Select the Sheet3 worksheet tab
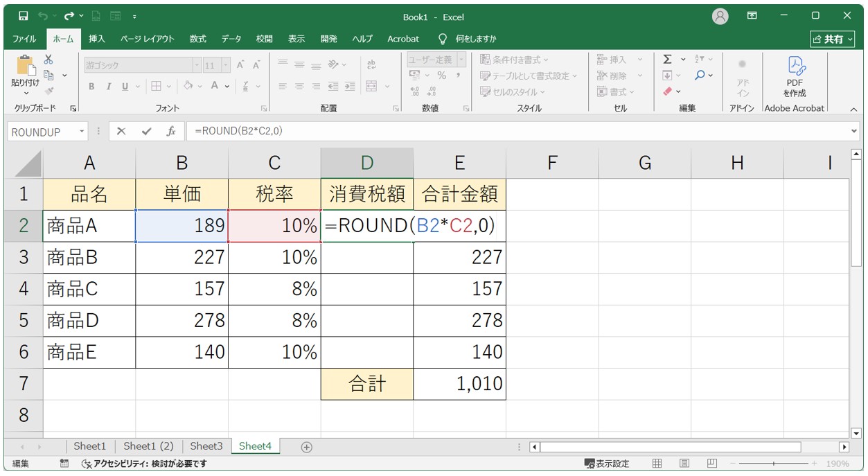868x476 pixels. tap(206, 446)
